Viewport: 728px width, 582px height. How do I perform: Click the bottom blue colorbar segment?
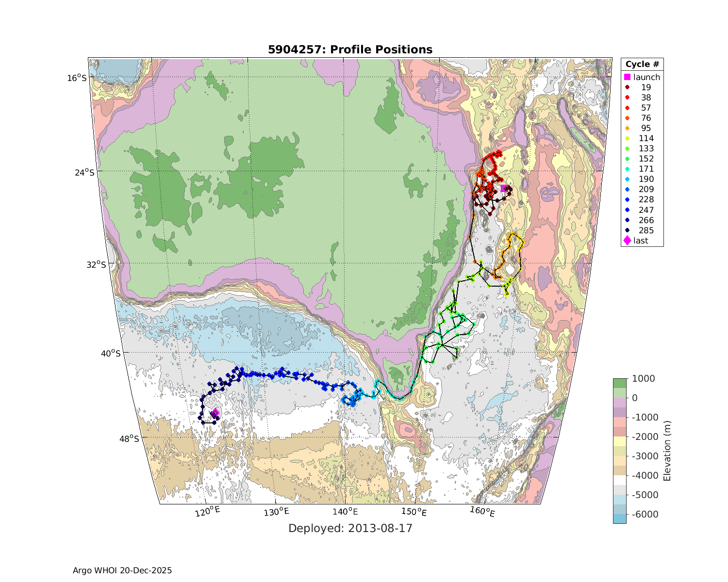[x=620, y=518]
